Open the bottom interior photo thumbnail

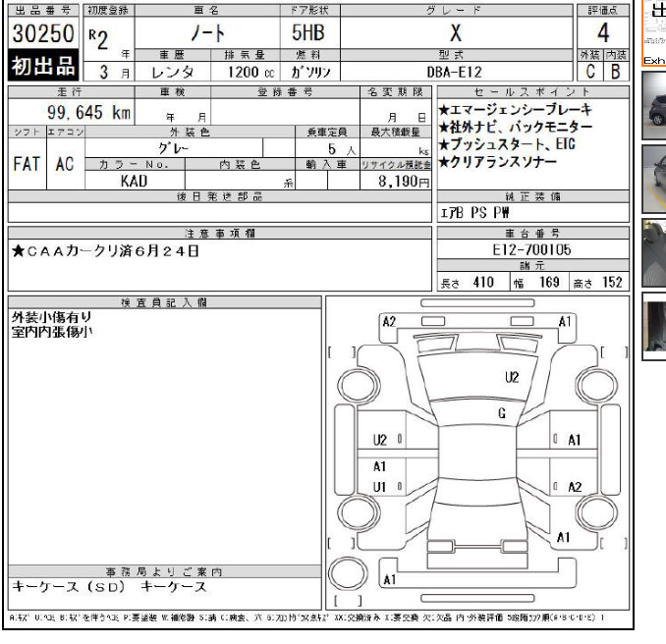[654, 326]
